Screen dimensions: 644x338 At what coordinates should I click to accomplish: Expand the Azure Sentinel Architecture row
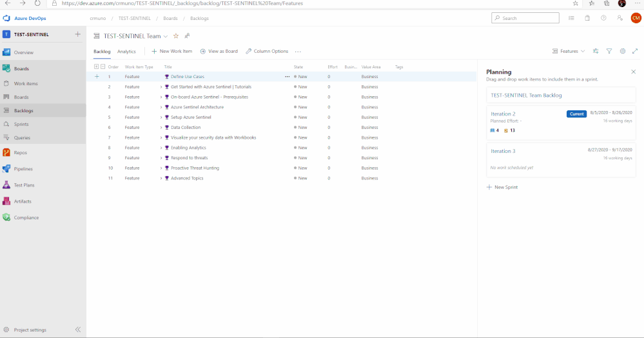[x=161, y=107]
